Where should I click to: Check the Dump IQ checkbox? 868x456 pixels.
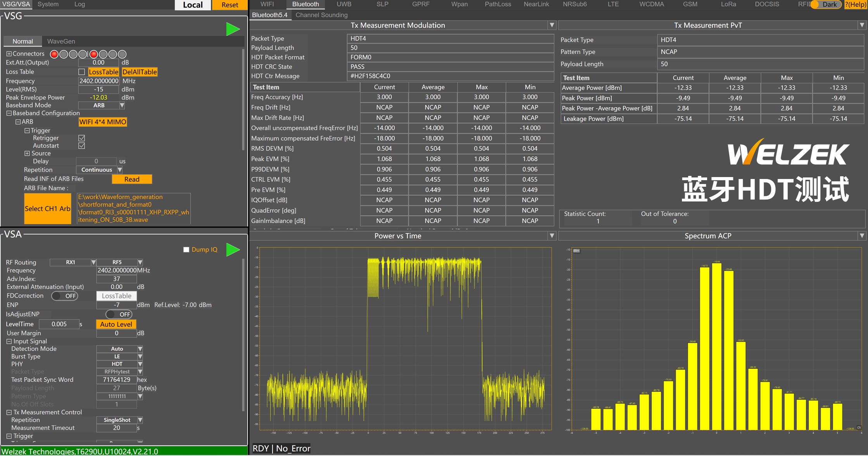coord(186,250)
